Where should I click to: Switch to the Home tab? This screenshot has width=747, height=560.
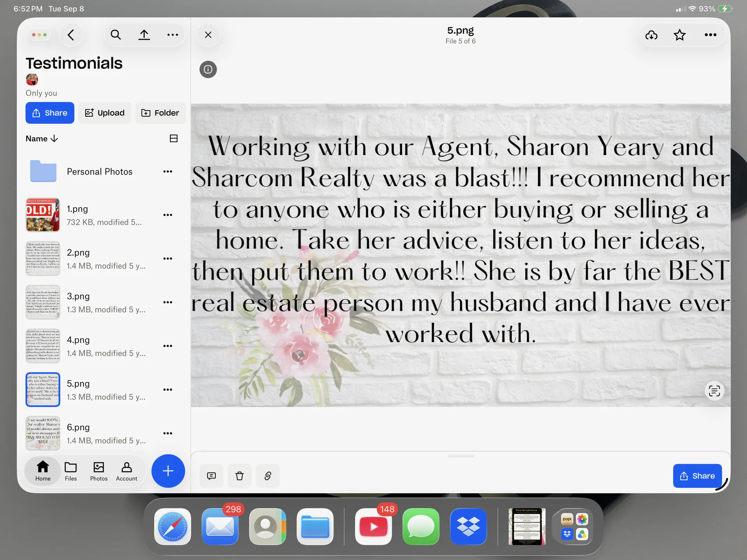(43, 471)
